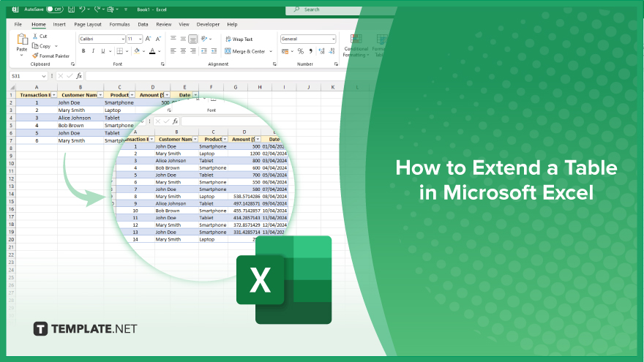644x362 pixels.
Task: Toggle Italic formatting
Action: (x=93, y=51)
